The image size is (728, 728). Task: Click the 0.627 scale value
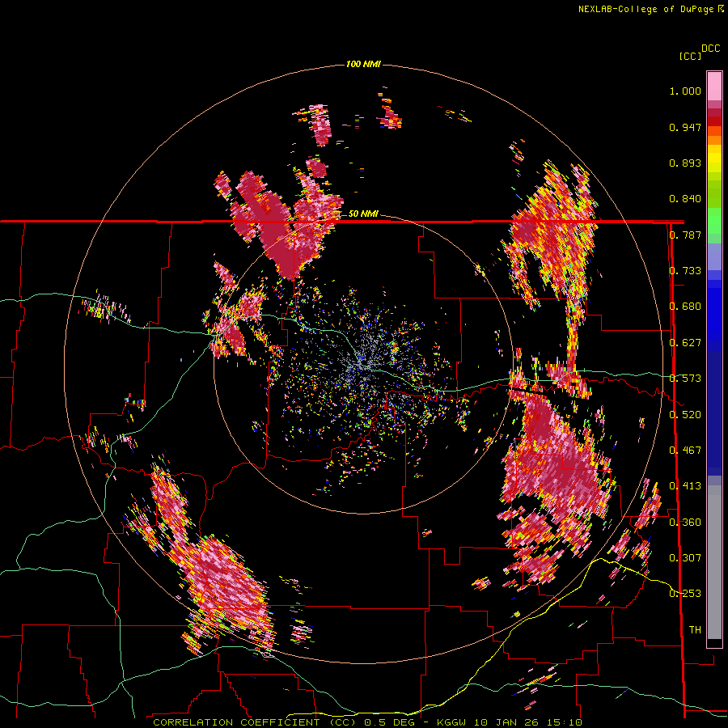point(685,343)
